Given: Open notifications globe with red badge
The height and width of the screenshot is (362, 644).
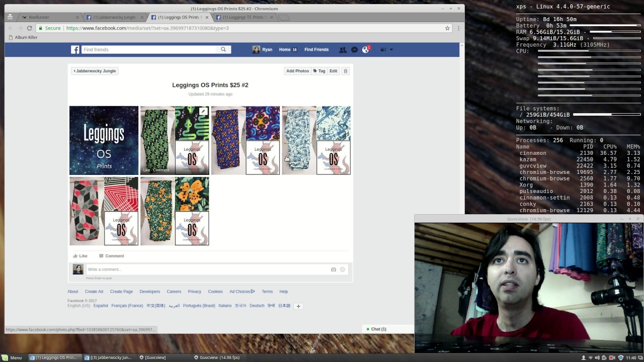Looking at the screenshot, I should pos(366,50).
